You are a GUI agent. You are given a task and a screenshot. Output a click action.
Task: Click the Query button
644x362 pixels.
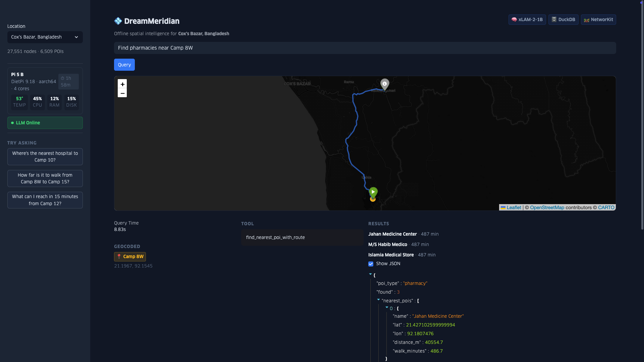tap(124, 65)
